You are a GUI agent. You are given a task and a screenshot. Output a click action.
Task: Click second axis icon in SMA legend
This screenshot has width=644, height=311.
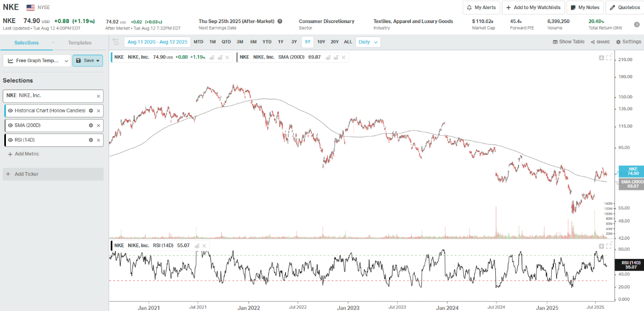click(336, 57)
